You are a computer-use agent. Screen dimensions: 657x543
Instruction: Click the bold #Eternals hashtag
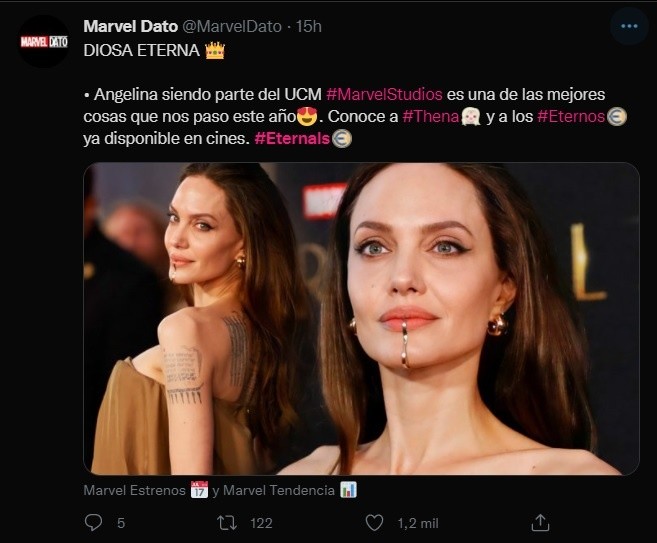click(292, 140)
